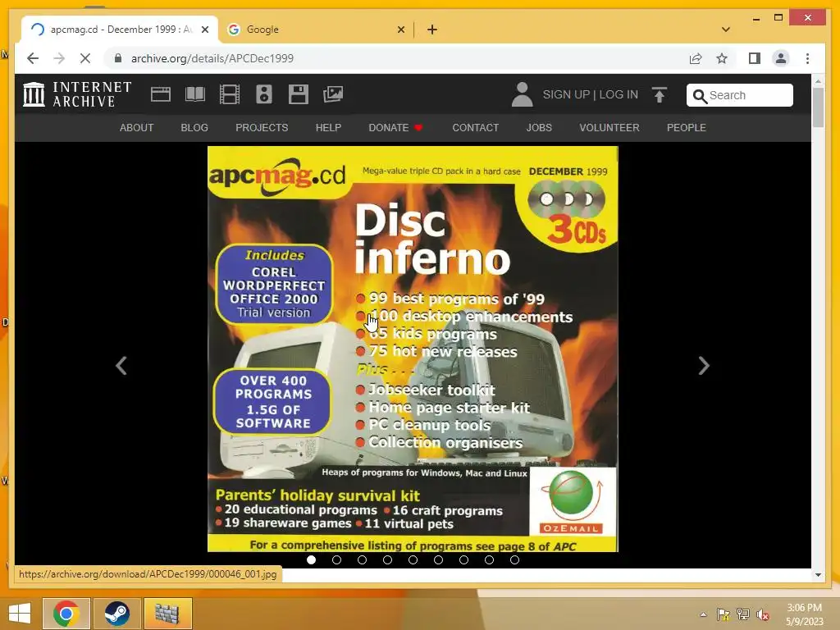840x630 pixels.
Task: Open the Texts book icon
Action: click(x=195, y=94)
